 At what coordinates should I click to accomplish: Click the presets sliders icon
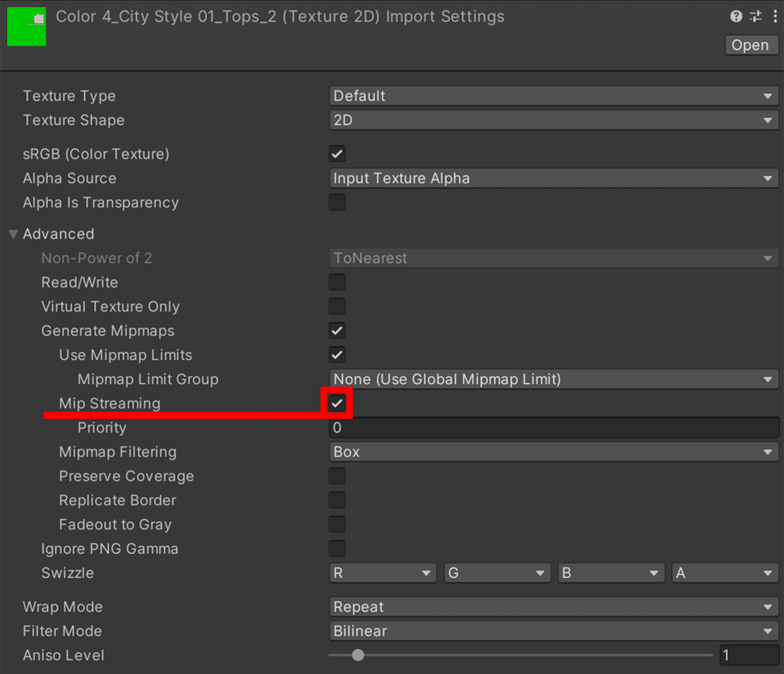tap(755, 17)
